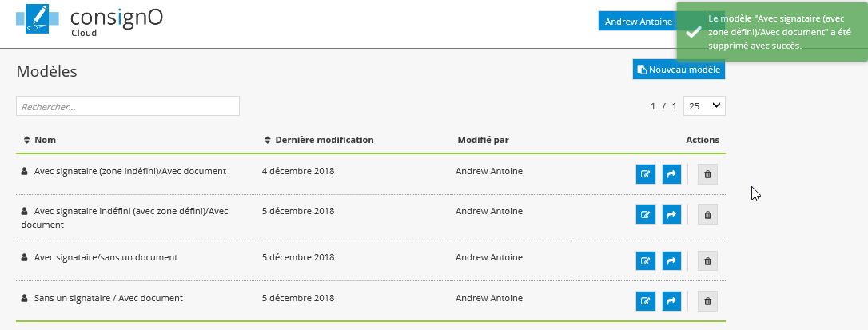Edit the 'Avec signataire indéfini' template
The image size is (868, 330).
(x=646, y=214)
